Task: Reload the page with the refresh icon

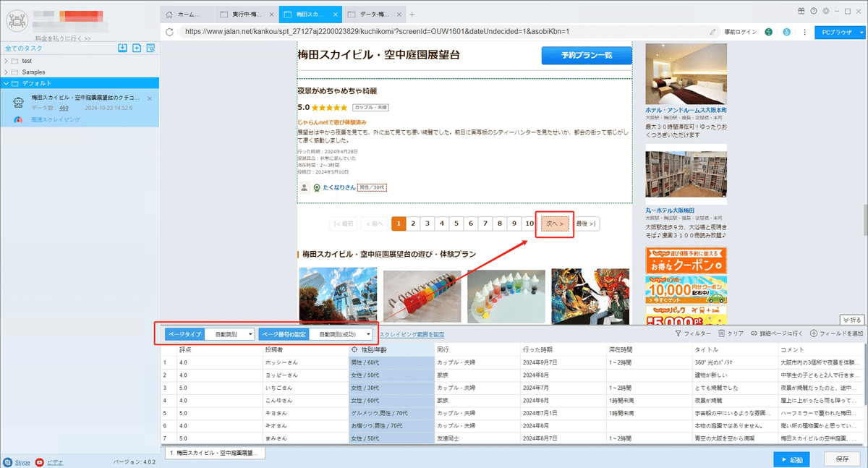Action: (x=170, y=32)
